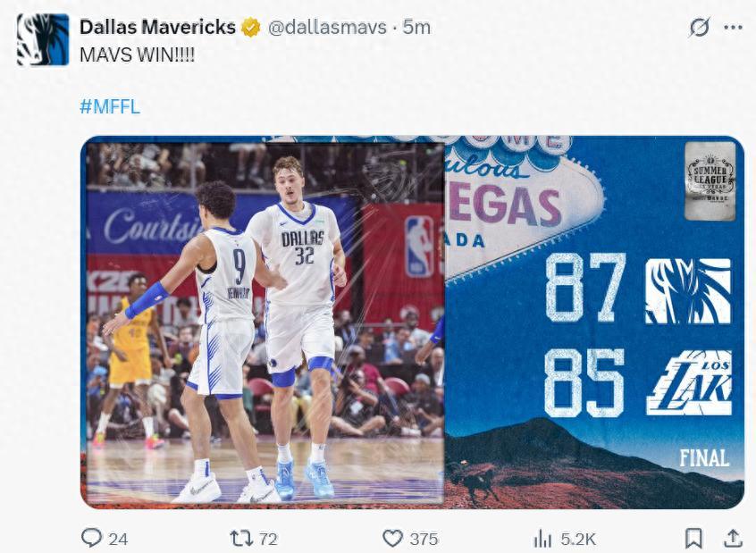756x553 pixels.
Task: Open the #MFFL hashtag
Action: (x=110, y=106)
